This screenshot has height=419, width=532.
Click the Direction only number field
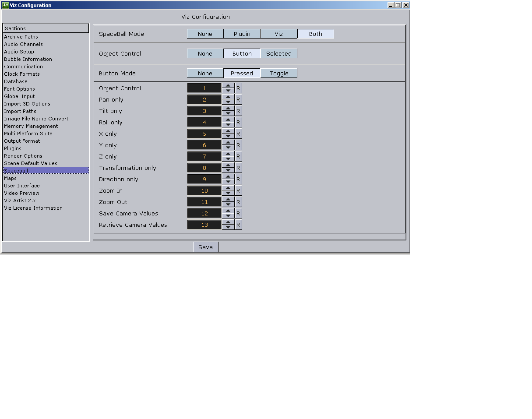[x=204, y=180]
